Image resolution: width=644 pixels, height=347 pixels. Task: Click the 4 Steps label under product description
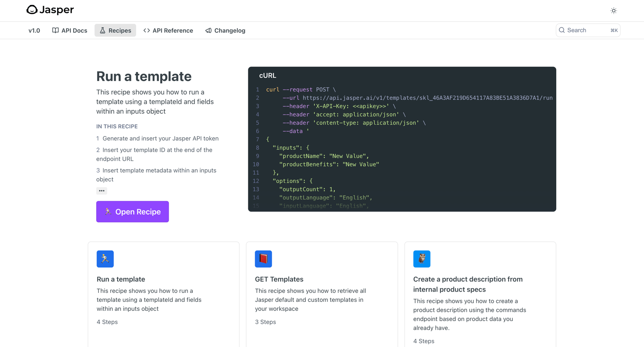click(x=424, y=341)
